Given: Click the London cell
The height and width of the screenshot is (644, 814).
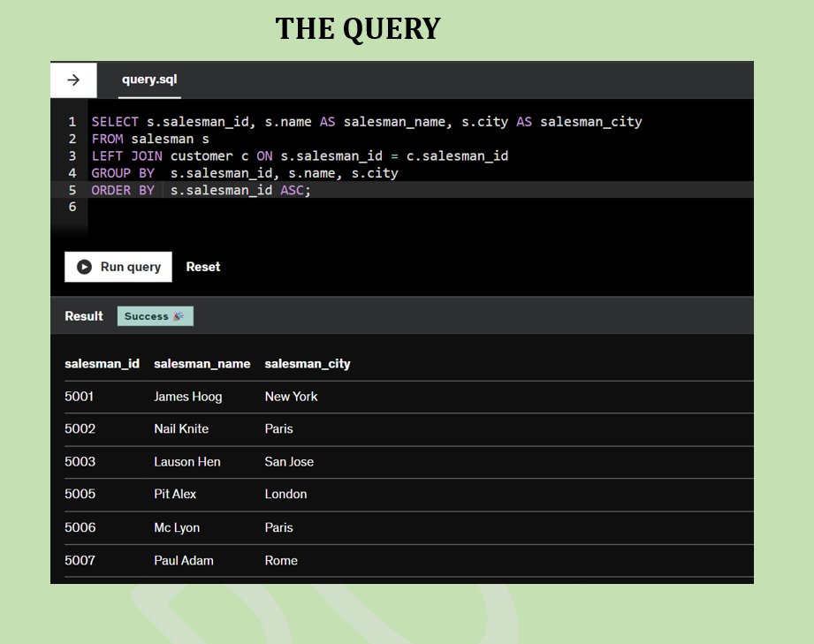Looking at the screenshot, I should [x=285, y=494].
